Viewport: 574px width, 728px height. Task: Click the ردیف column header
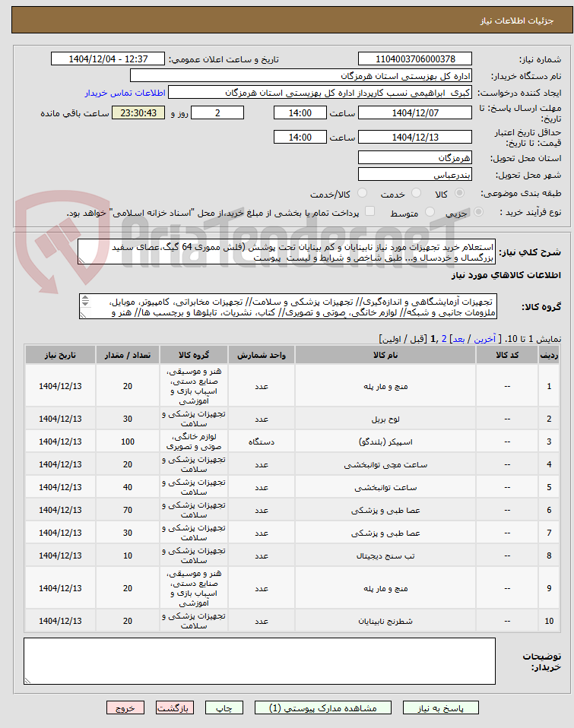click(549, 355)
